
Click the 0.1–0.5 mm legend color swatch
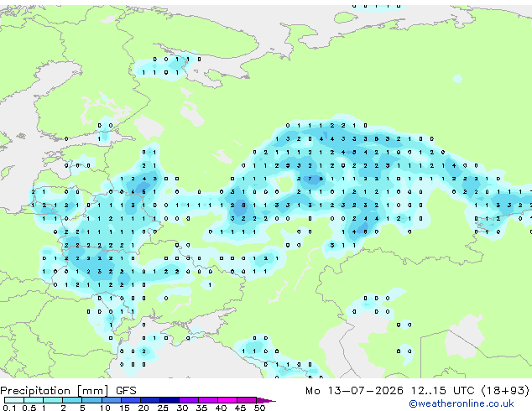14,400
